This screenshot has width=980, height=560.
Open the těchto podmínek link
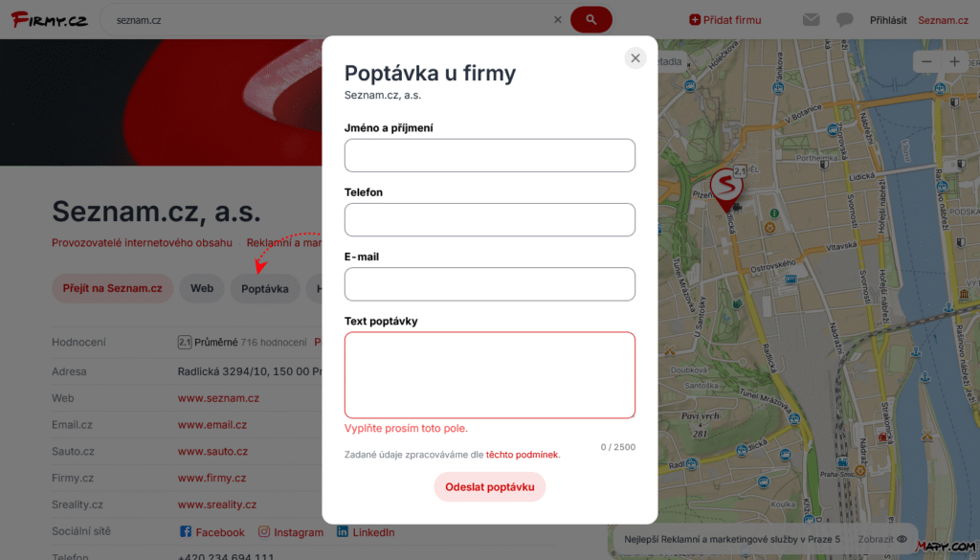tap(522, 455)
